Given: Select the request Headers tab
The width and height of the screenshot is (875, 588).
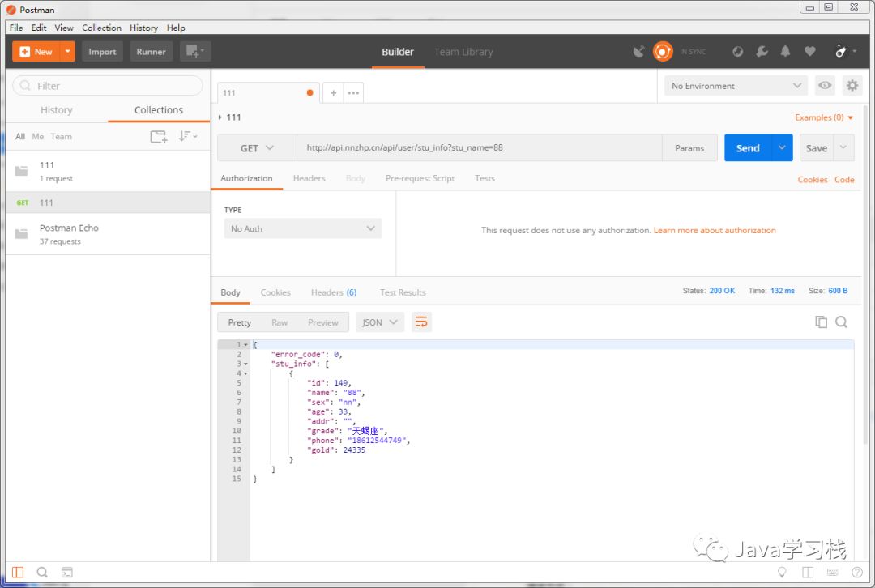Looking at the screenshot, I should tap(309, 178).
